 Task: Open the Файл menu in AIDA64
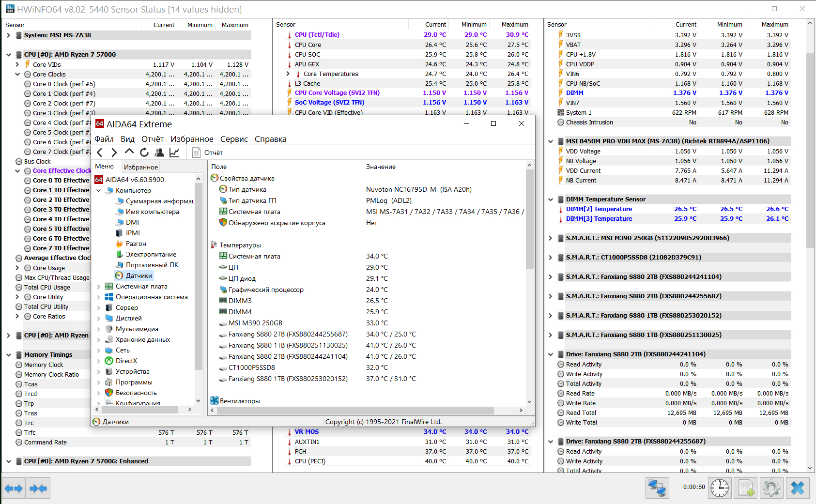coord(104,139)
